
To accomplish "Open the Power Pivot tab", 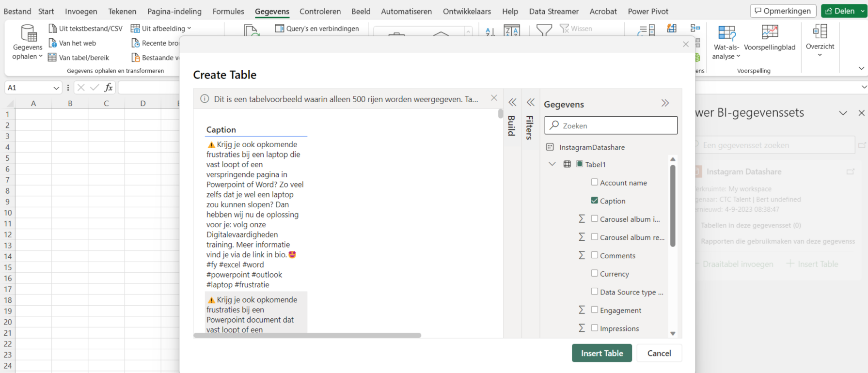I will coord(648,11).
